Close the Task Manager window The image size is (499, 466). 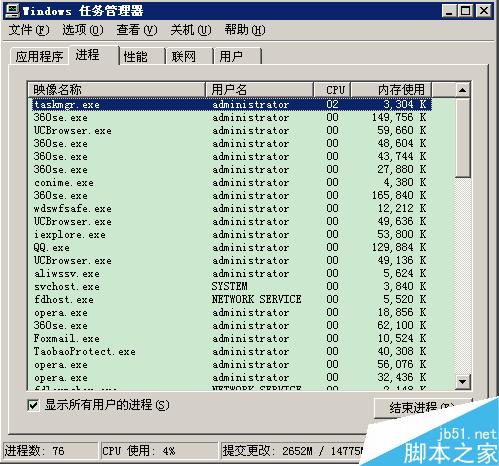click(484, 11)
